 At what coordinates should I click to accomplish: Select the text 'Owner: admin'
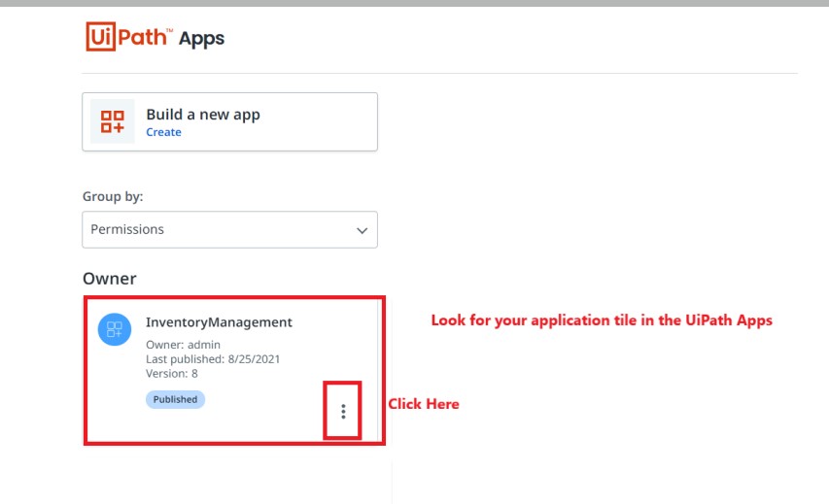pos(183,345)
